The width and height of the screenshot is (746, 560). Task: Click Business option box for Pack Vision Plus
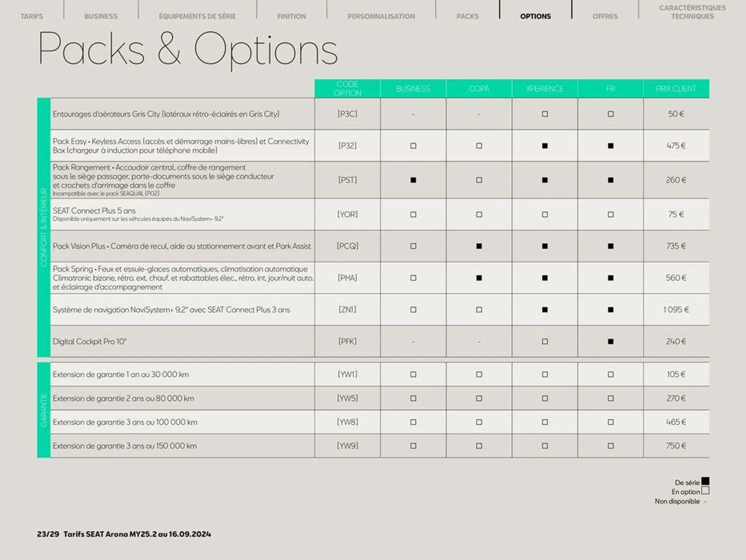[413, 246]
